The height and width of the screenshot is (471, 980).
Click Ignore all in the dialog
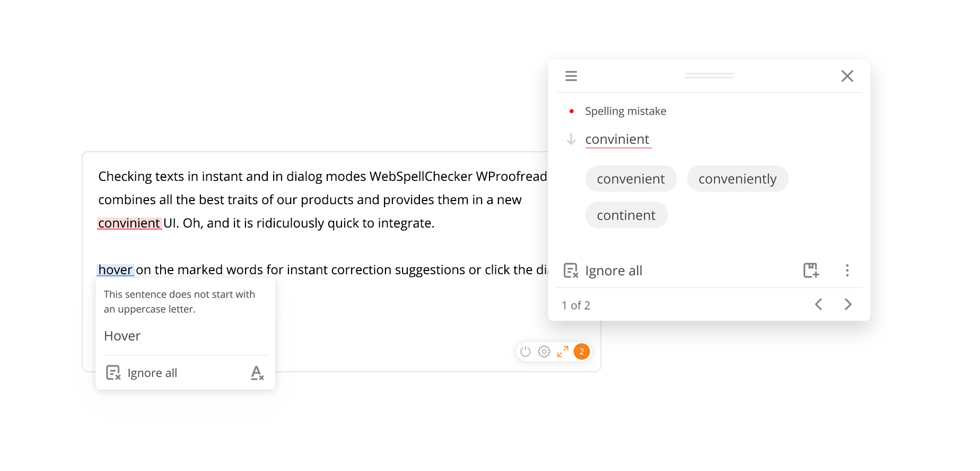603,271
